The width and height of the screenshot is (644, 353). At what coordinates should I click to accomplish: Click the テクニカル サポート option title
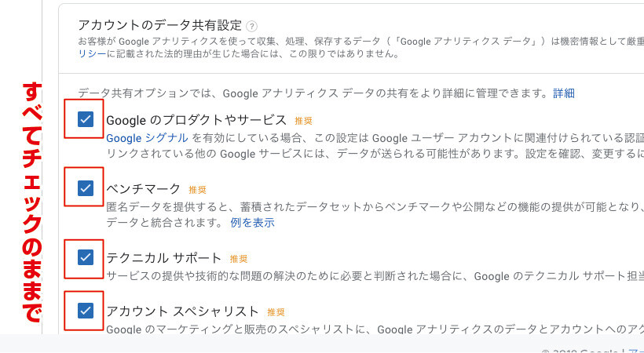(x=163, y=258)
